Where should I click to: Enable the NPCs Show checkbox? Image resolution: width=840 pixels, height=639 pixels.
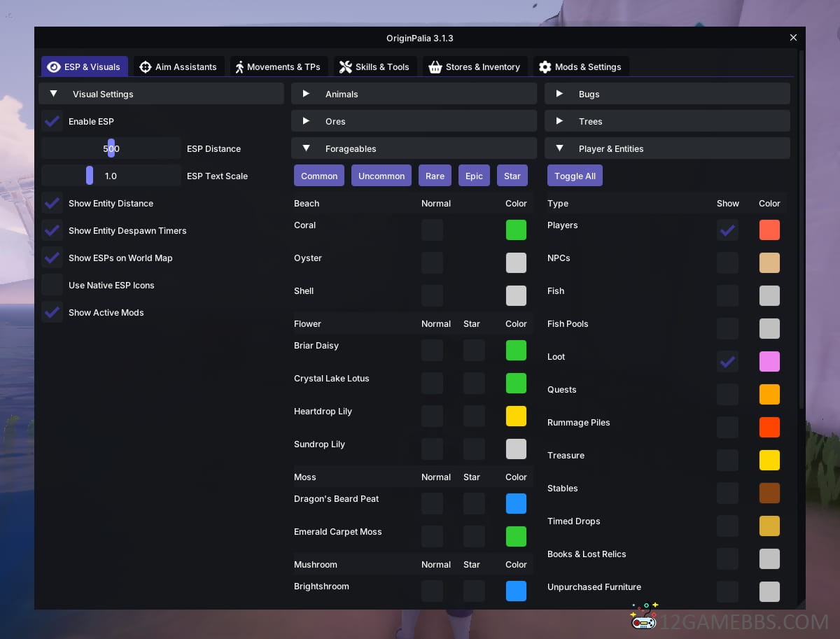727,262
